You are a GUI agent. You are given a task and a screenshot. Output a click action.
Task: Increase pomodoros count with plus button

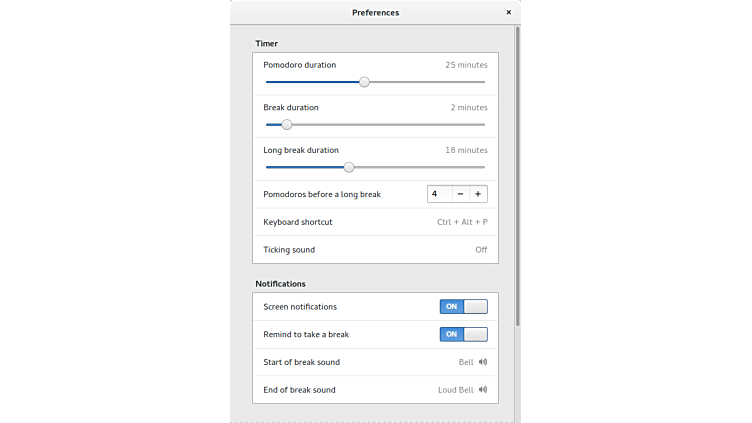pyautogui.click(x=478, y=194)
